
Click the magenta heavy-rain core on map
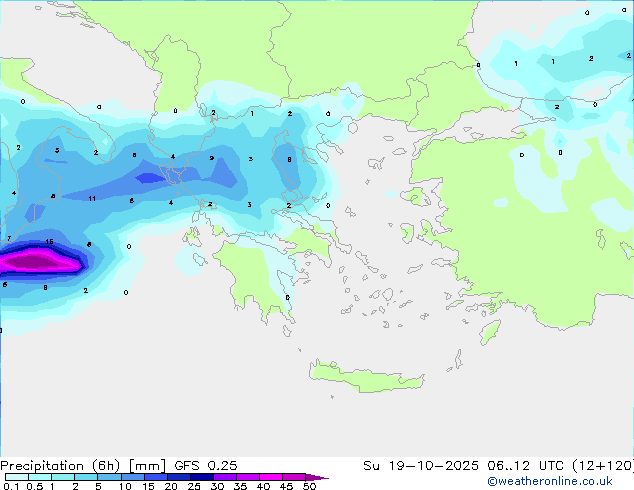38,261
